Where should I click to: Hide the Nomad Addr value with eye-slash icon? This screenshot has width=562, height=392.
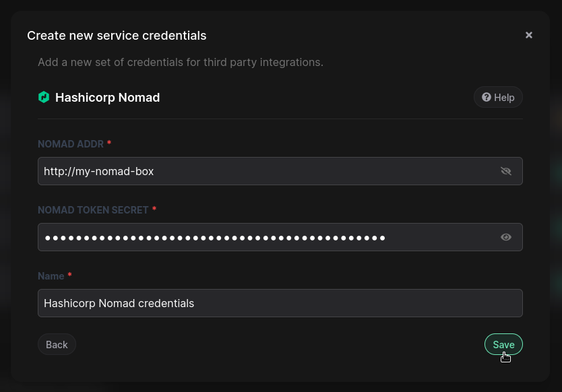point(506,171)
